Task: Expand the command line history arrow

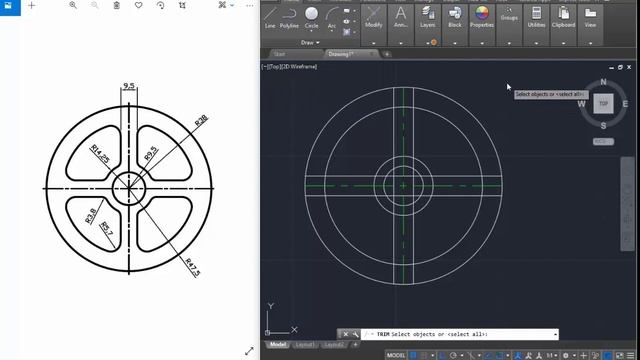Action: [555, 334]
